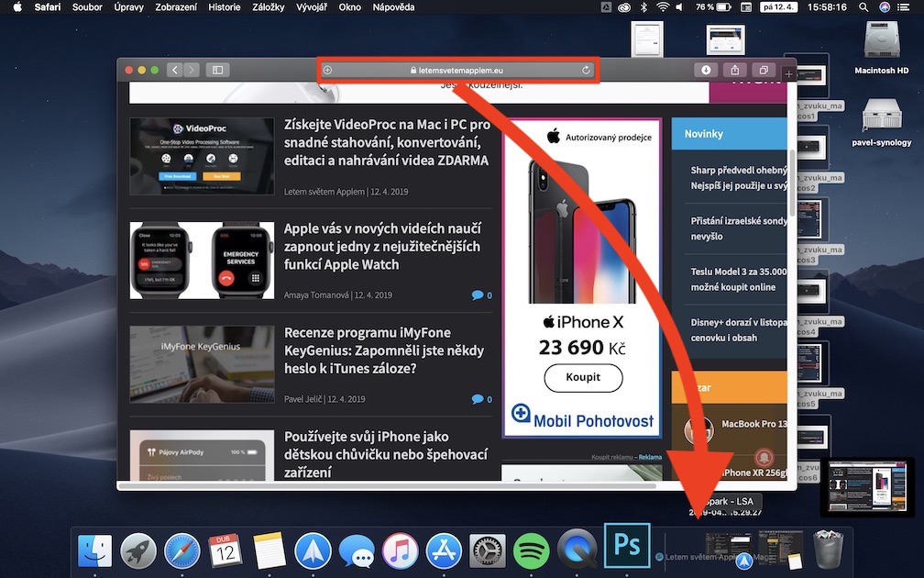Open the Okno menu
The height and width of the screenshot is (578, 924).
[x=349, y=7]
